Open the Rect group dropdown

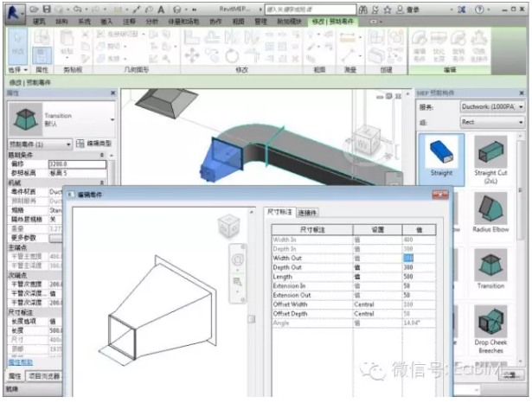coord(492,122)
